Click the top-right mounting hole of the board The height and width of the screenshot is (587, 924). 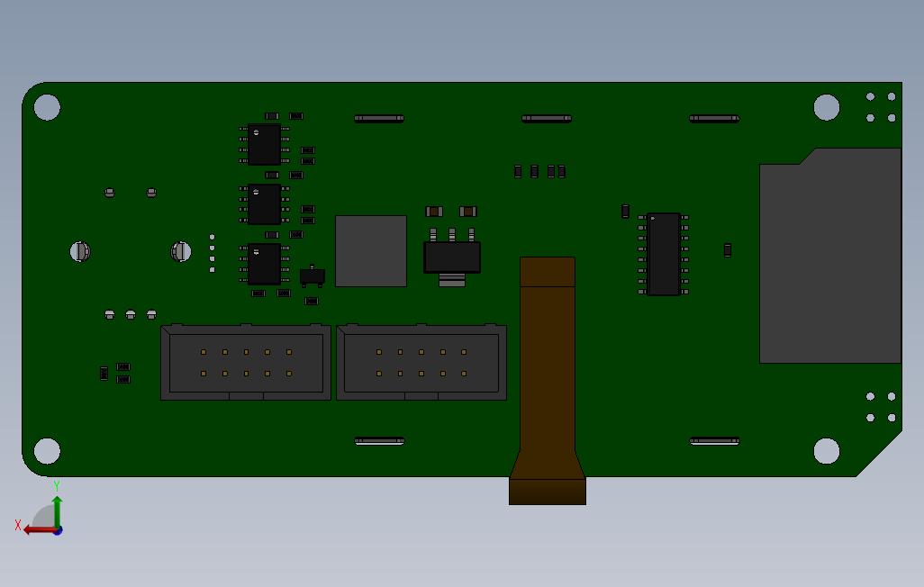coord(827,107)
